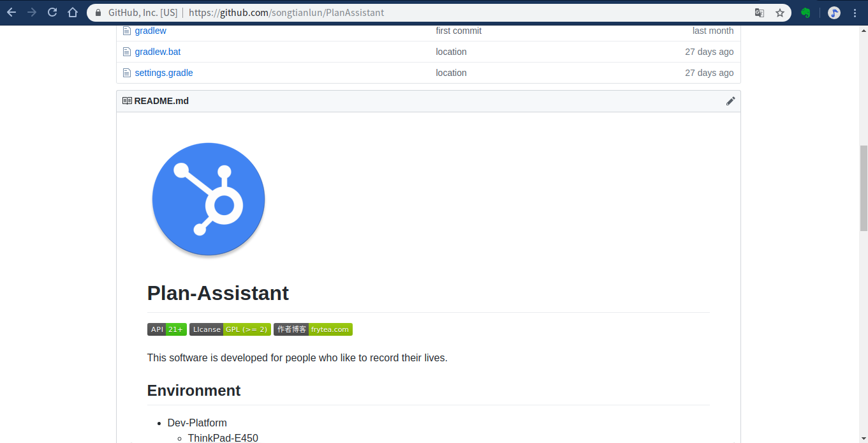Image resolution: width=868 pixels, height=443 pixels.
Task: Click the 'last month' timestamp for gradlew
Action: pos(713,31)
